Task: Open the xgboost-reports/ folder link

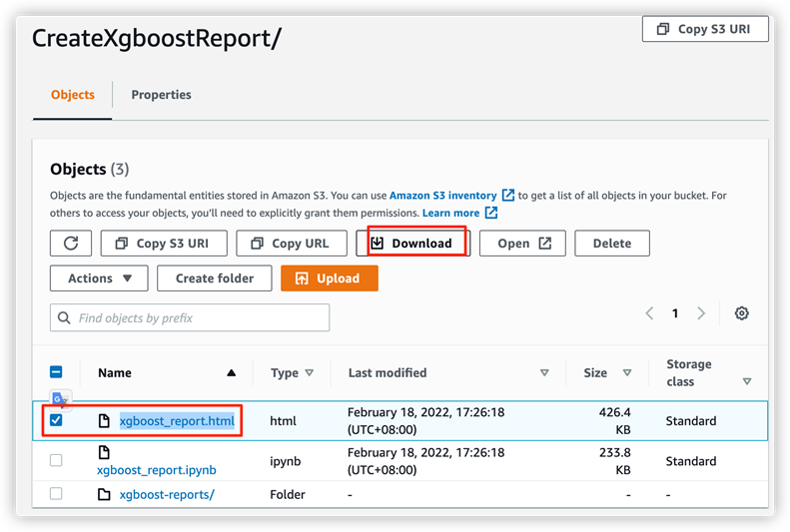Action: tap(167, 494)
